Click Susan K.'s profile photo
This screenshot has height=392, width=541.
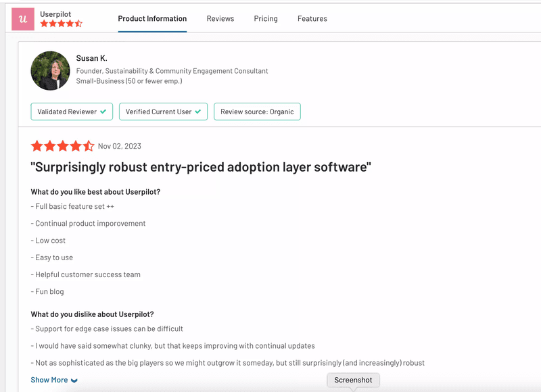click(x=49, y=70)
